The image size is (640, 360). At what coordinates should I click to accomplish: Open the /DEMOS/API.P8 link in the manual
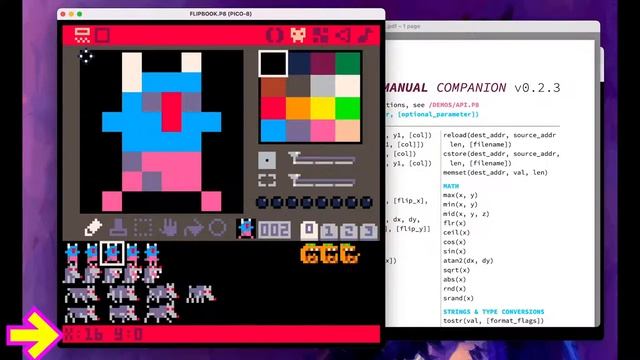pyautogui.click(x=454, y=105)
